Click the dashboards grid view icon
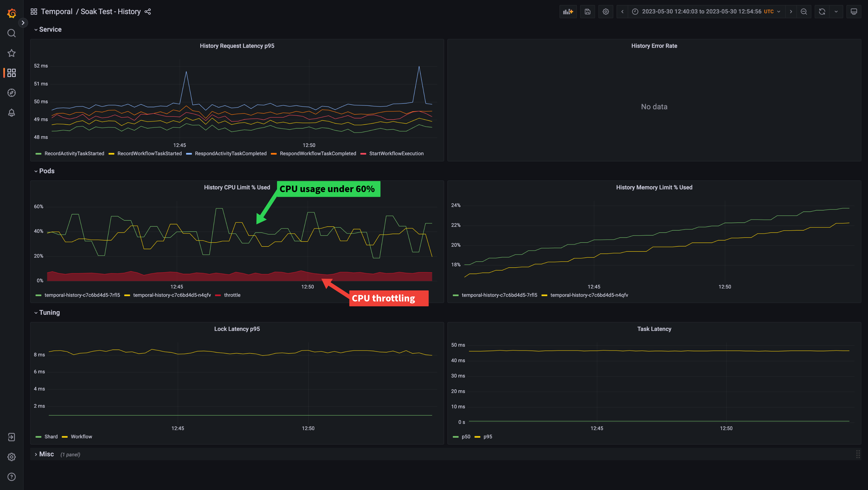 point(11,73)
